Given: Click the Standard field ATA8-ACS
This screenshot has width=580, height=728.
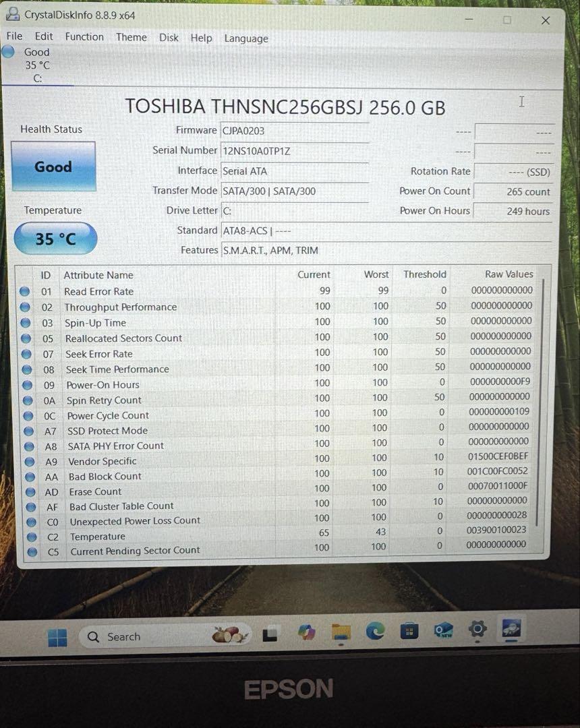Looking at the screenshot, I should tap(386, 231).
